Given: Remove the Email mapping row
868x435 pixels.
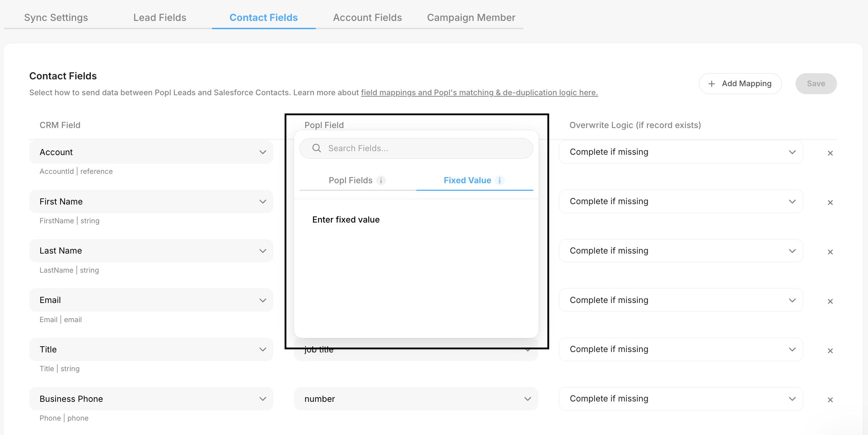Looking at the screenshot, I should tap(830, 302).
